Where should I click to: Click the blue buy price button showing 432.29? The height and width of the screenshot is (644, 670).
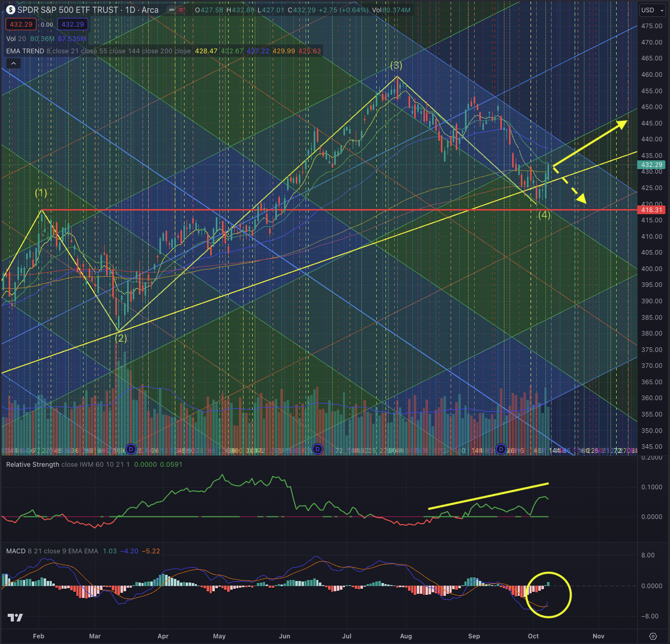(72, 24)
